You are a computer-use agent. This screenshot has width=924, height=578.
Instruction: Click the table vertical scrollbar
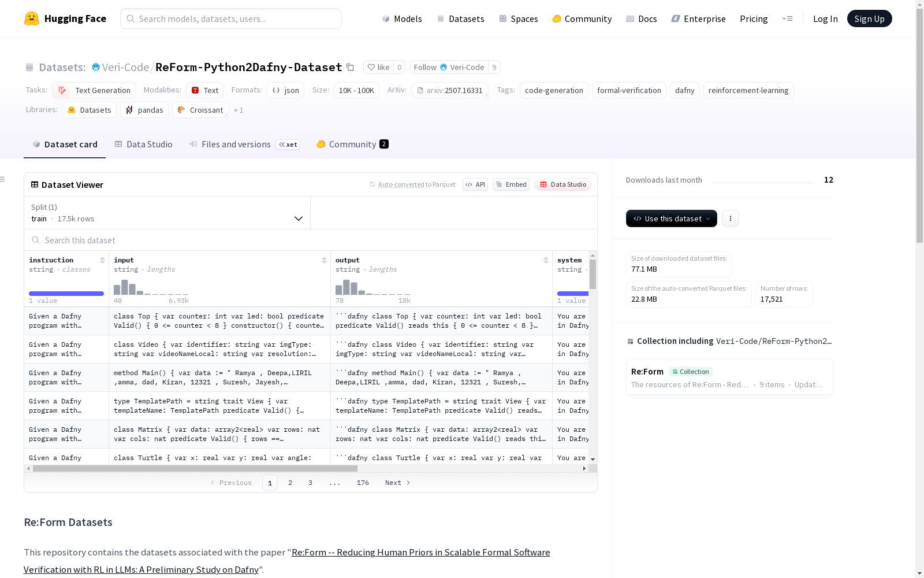click(593, 274)
